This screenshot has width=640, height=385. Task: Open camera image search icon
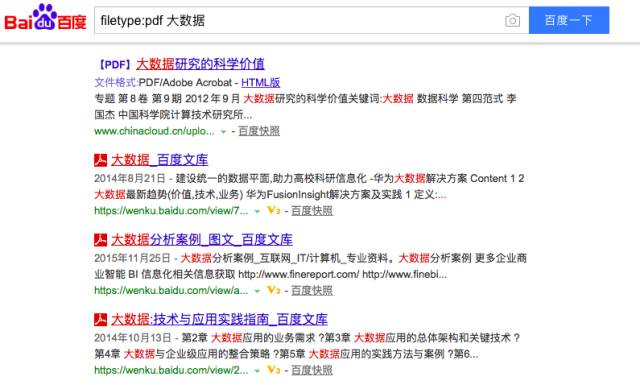coord(512,20)
